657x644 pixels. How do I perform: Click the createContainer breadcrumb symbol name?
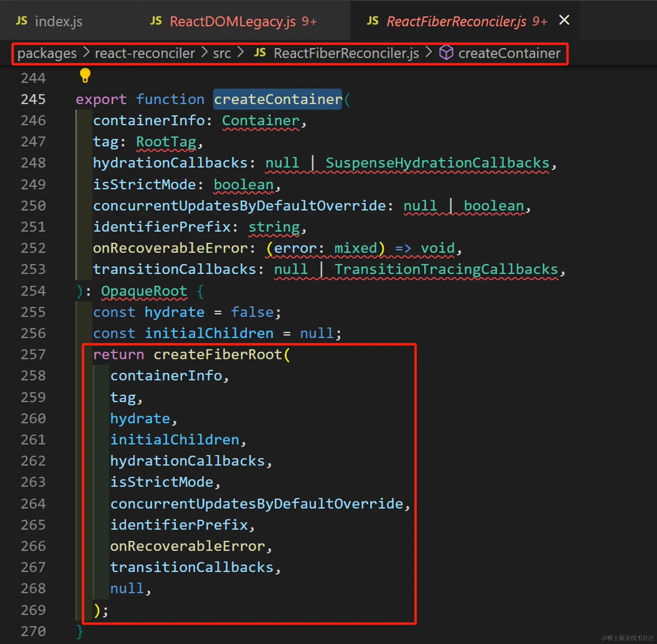(509, 54)
